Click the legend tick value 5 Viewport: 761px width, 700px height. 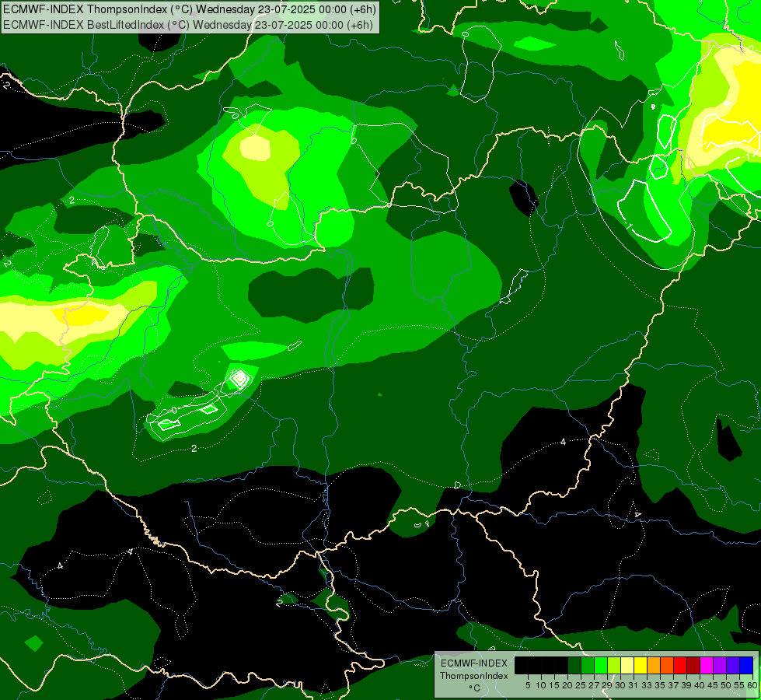click(x=528, y=685)
